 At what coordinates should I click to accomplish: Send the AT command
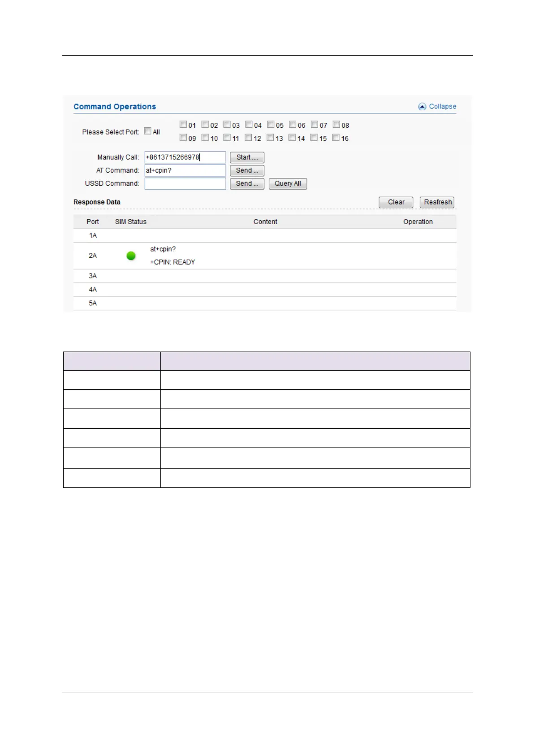point(247,170)
